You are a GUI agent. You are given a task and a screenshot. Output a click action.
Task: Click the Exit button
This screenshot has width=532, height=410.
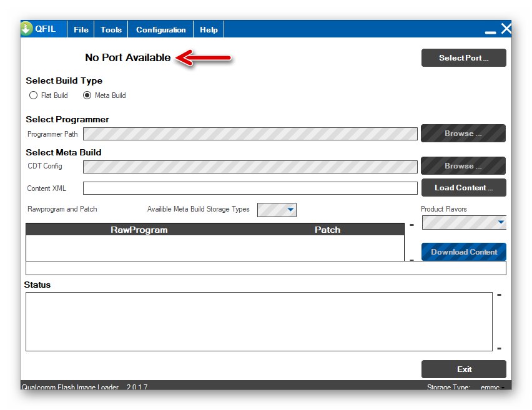(464, 369)
